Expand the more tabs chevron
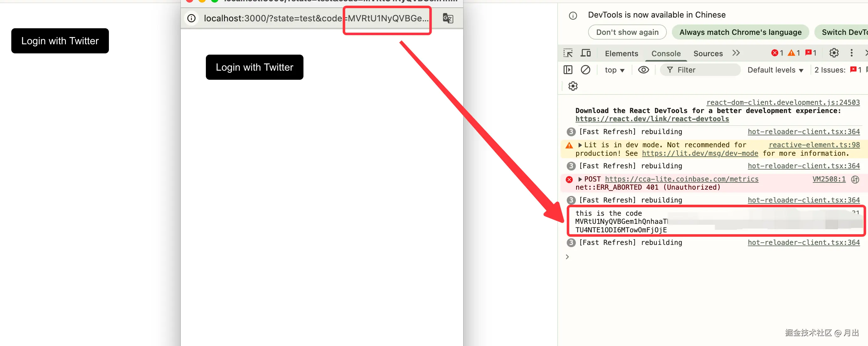Image resolution: width=868 pixels, height=346 pixels. (x=736, y=53)
